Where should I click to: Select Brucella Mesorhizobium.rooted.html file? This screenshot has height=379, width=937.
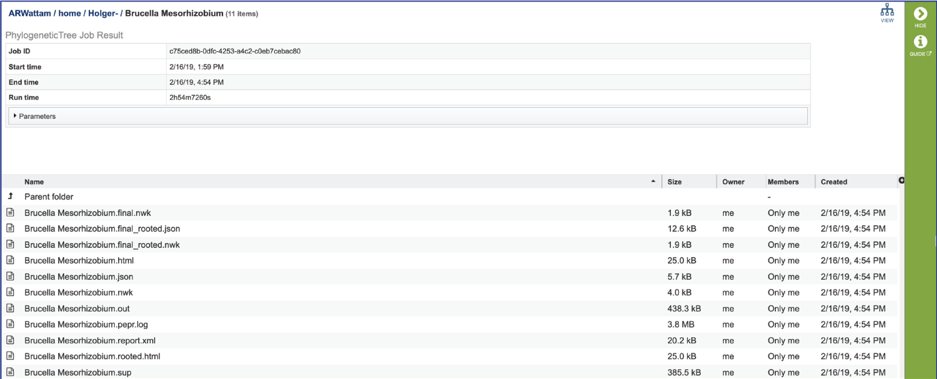pyautogui.click(x=92, y=356)
